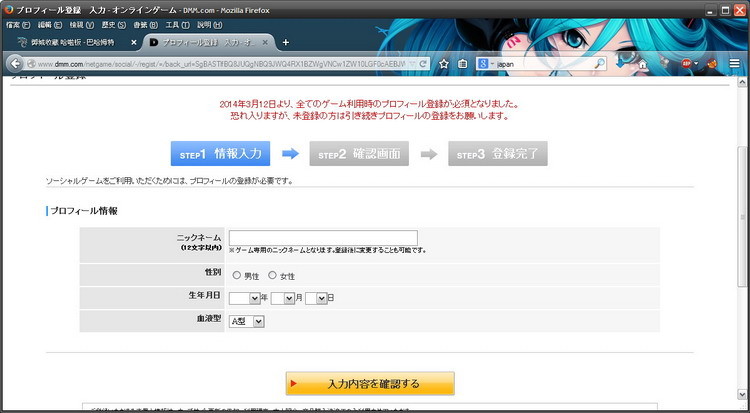Click the ニックネーム label
Image resolution: width=750 pixels, height=413 pixels.
point(199,237)
